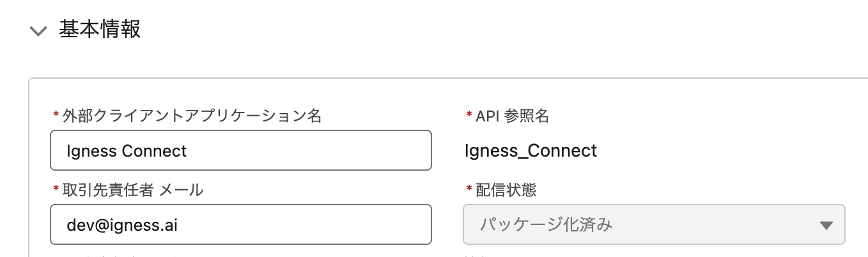Focus the 外部クライアントアプリケーション名 input field
The image size is (868, 257).
pos(240,151)
